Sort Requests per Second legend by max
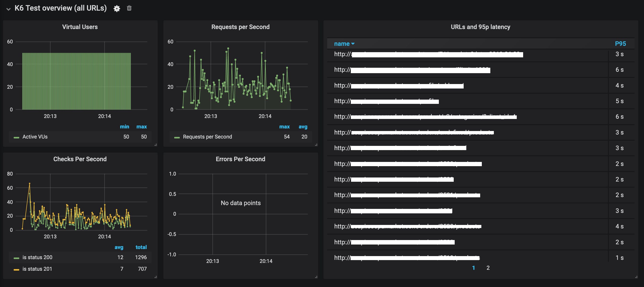 point(284,127)
